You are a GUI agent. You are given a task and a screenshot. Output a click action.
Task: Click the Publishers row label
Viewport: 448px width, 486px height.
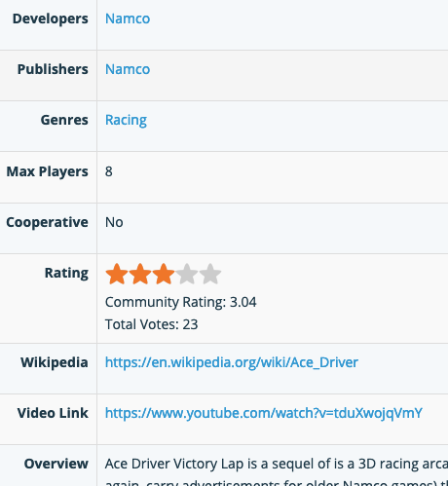coord(53,69)
